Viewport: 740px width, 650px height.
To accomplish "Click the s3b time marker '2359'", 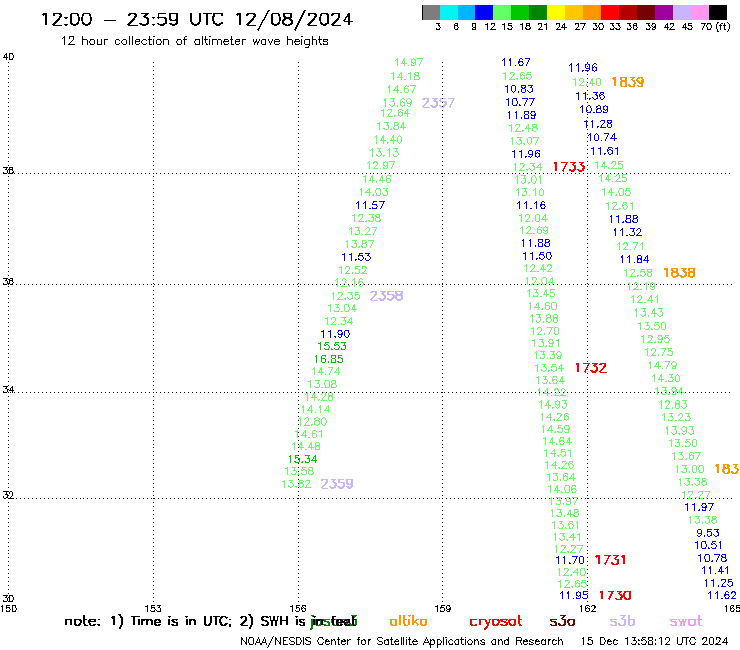I will pyautogui.click(x=336, y=484).
